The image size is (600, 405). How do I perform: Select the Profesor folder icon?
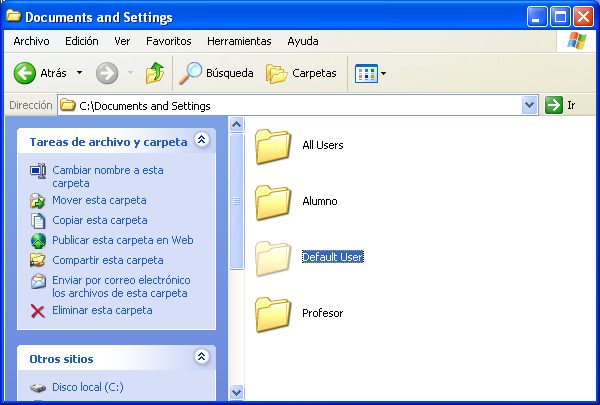click(x=272, y=313)
